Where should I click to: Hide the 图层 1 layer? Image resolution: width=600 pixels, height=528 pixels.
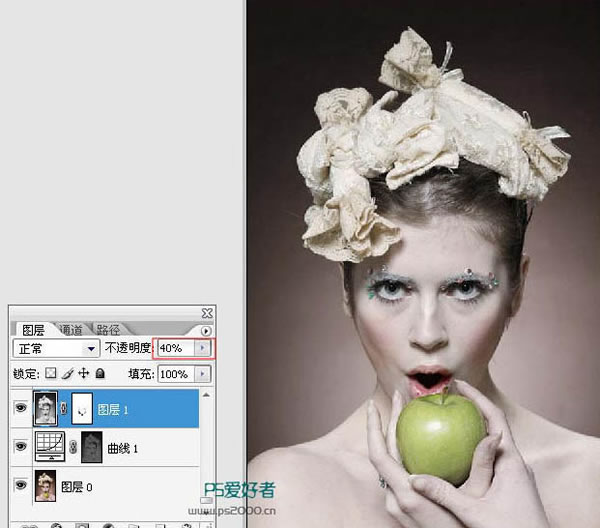21,409
